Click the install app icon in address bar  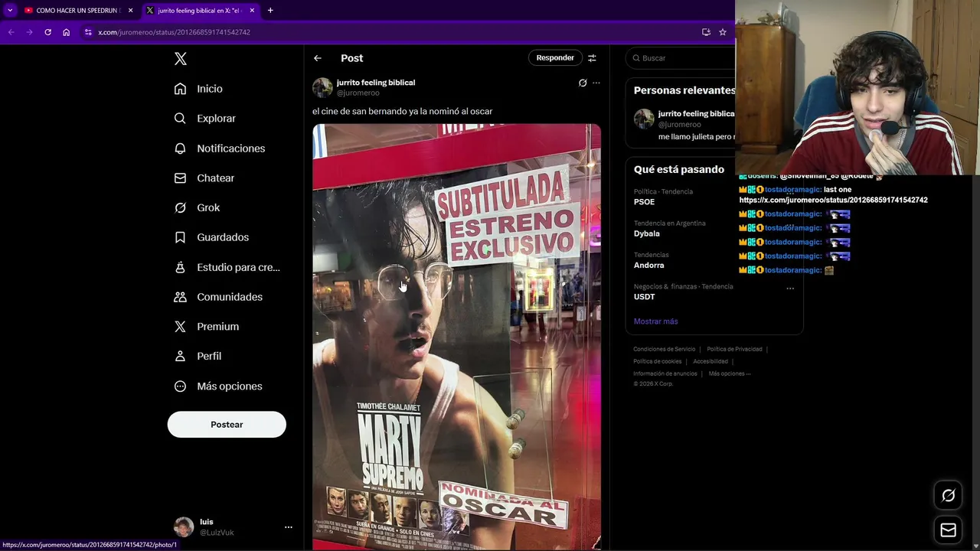click(706, 32)
